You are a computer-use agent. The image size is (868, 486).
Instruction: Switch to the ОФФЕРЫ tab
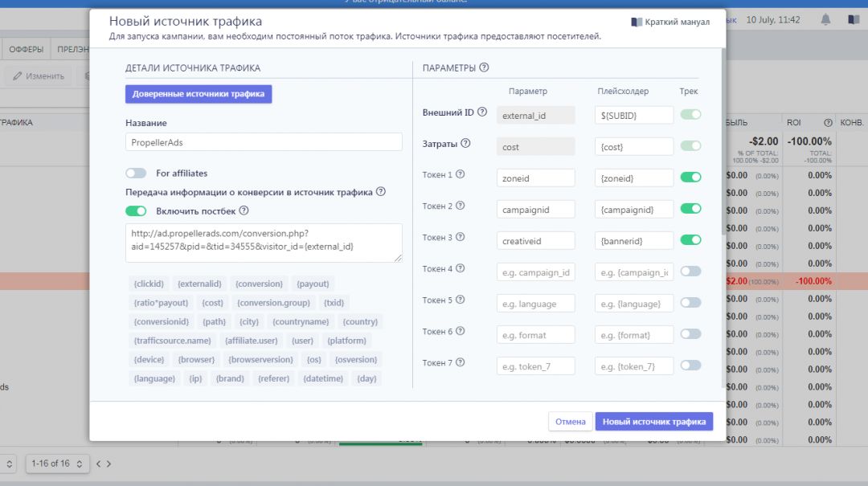(x=26, y=49)
